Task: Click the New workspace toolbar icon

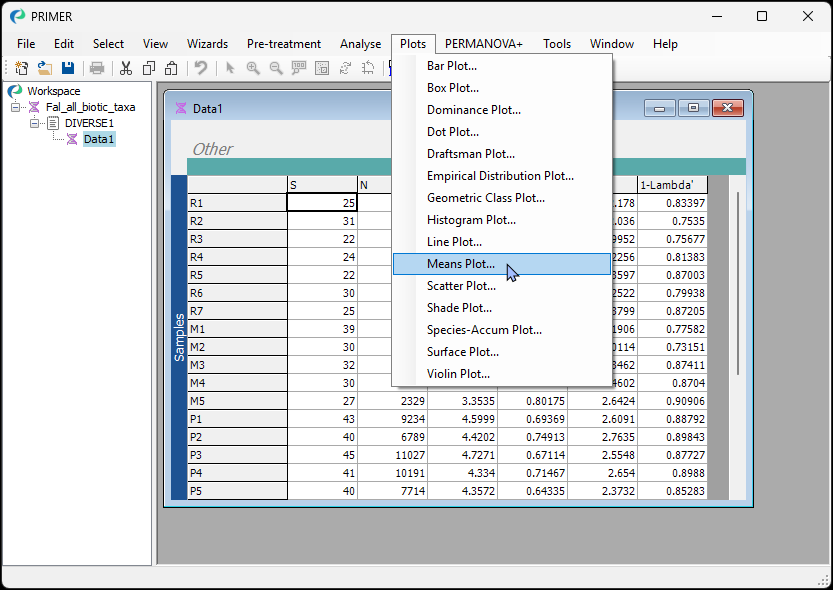Action: pyautogui.click(x=21, y=68)
